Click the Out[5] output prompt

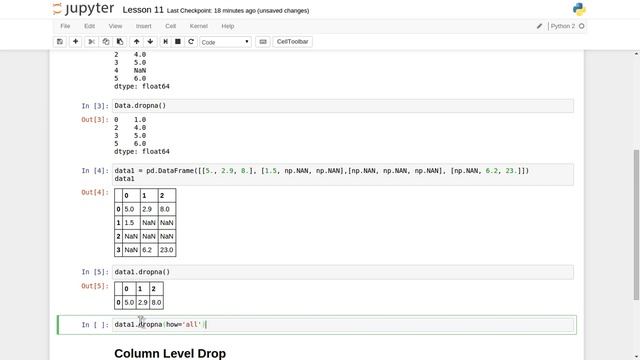(95, 286)
